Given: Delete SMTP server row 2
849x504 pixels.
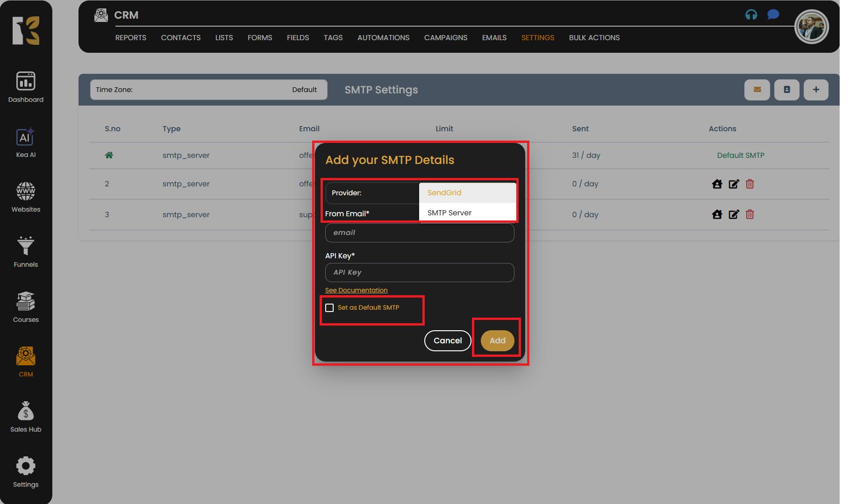Looking at the screenshot, I should coord(749,184).
